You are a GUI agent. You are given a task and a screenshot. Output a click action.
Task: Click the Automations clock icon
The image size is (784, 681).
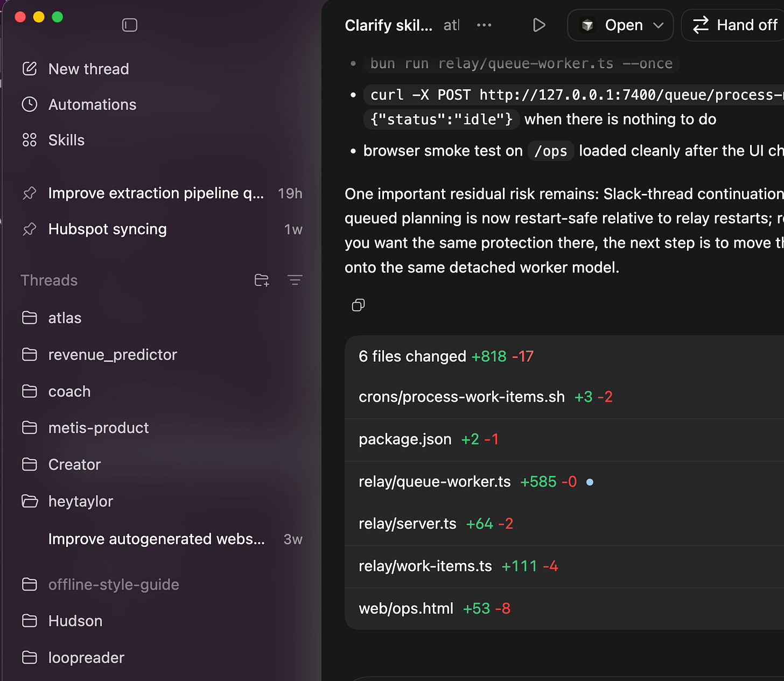[x=30, y=104]
